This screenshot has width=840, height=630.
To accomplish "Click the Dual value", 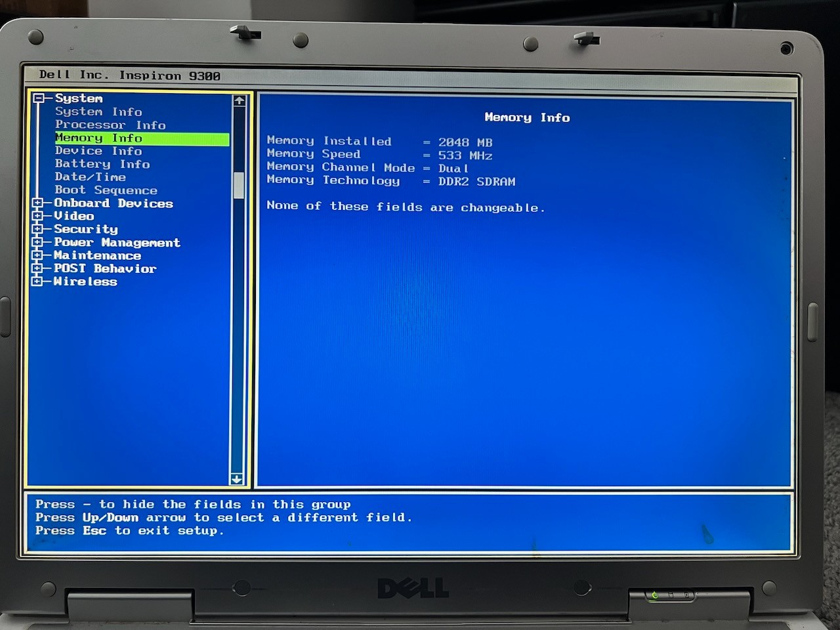I will coord(453,169).
